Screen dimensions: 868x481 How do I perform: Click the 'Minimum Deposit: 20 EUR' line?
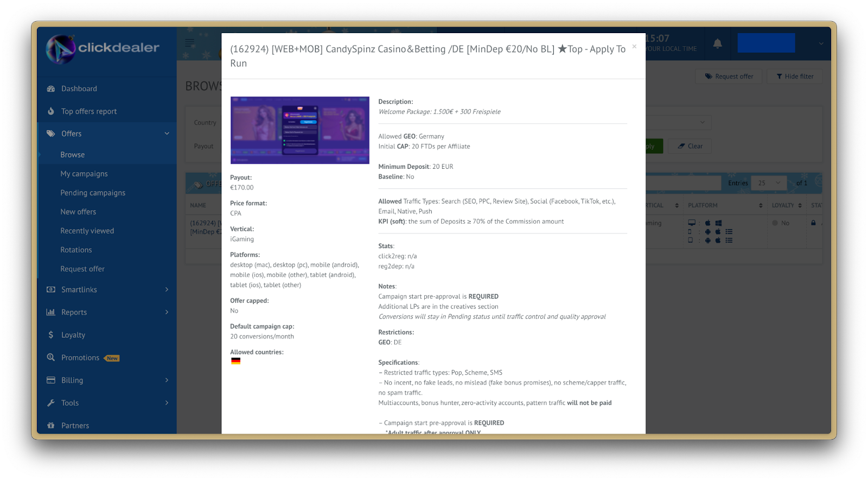pos(416,167)
